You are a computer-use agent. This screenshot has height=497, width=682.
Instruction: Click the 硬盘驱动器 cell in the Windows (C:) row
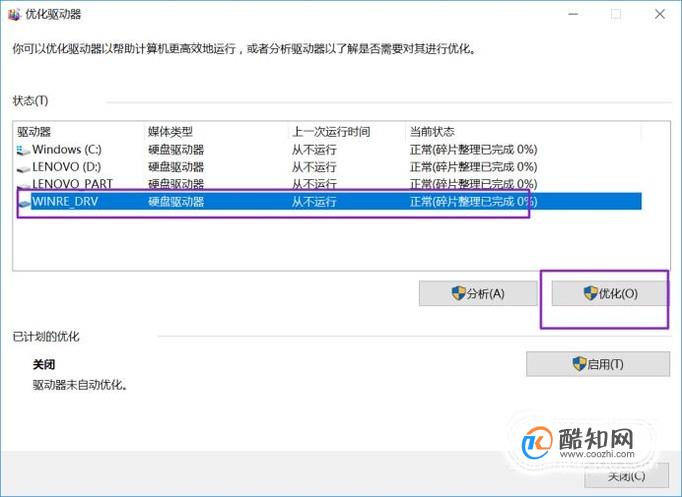pos(176,150)
